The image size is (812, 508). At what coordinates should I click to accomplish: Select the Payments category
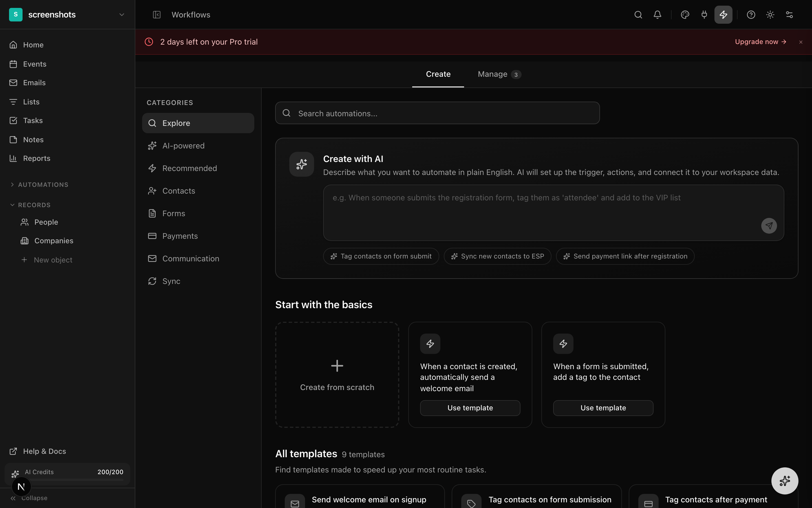pyautogui.click(x=198, y=236)
